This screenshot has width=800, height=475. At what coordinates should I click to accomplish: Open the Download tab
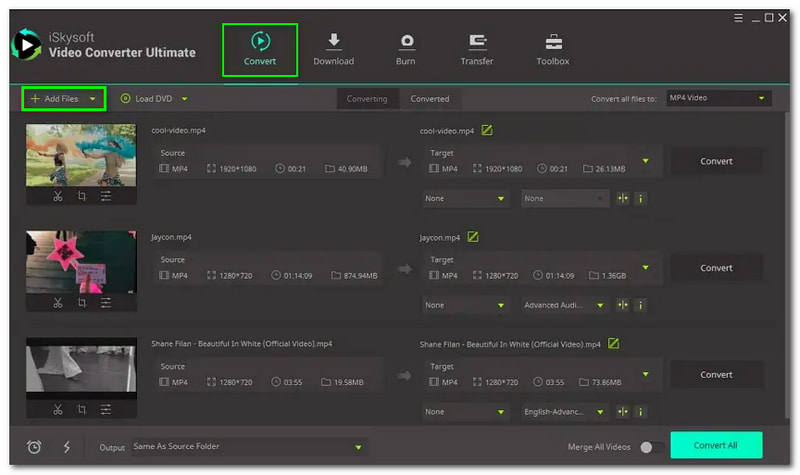point(334,49)
